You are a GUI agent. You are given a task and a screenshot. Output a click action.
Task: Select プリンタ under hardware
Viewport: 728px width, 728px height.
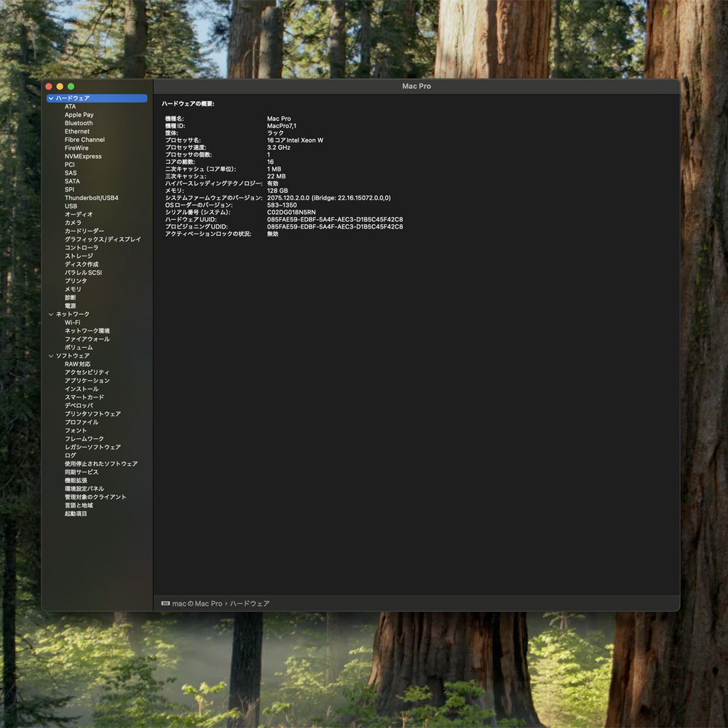[76, 281]
